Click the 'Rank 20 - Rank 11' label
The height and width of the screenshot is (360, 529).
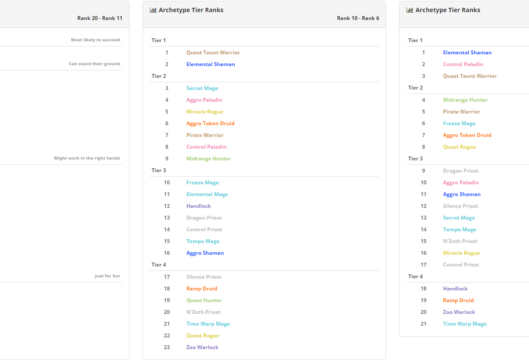click(x=100, y=18)
